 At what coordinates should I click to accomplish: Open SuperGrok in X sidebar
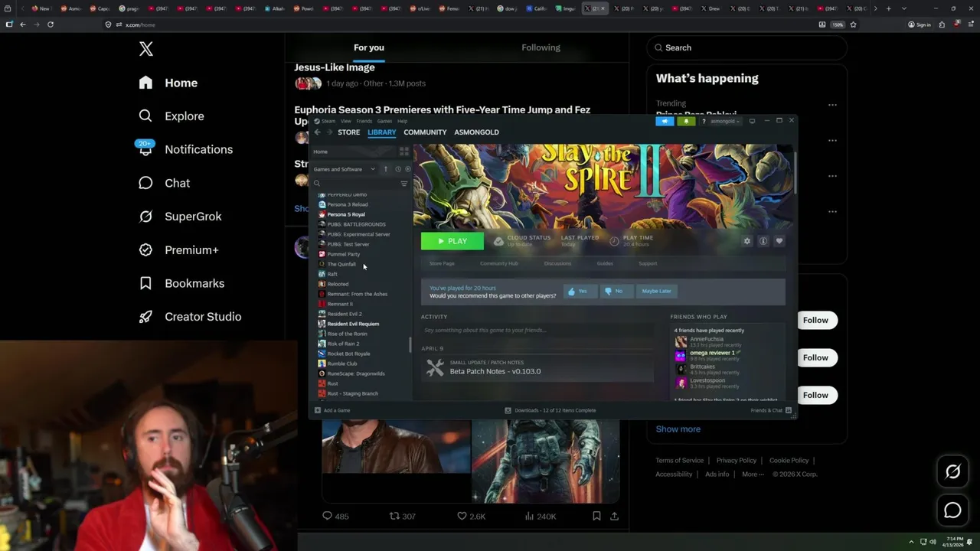[x=180, y=217]
